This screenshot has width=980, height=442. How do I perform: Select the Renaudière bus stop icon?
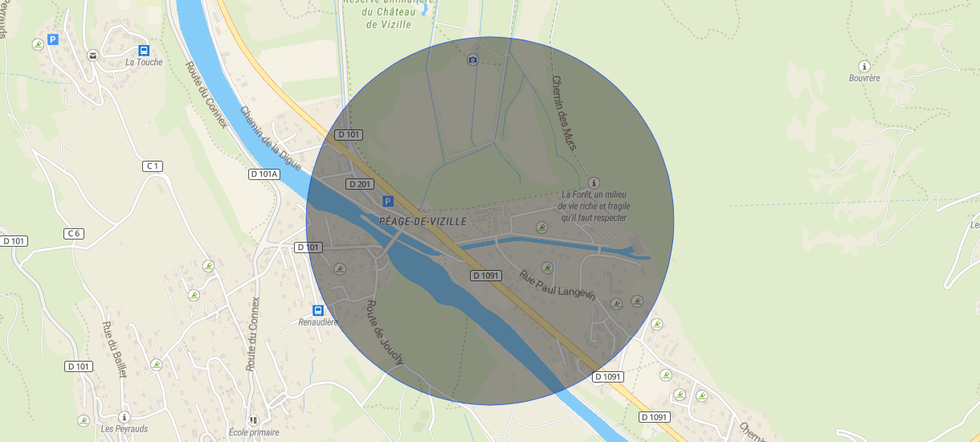pyautogui.click(x=317, y=310)
